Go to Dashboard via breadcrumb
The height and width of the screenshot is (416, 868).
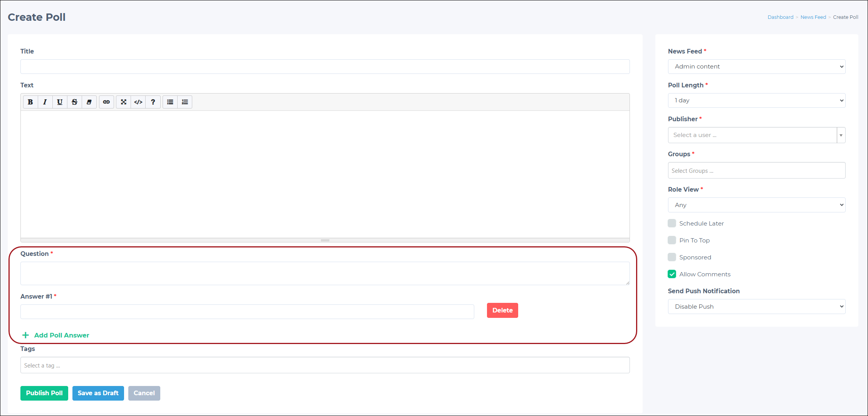(x=781, y=17)
